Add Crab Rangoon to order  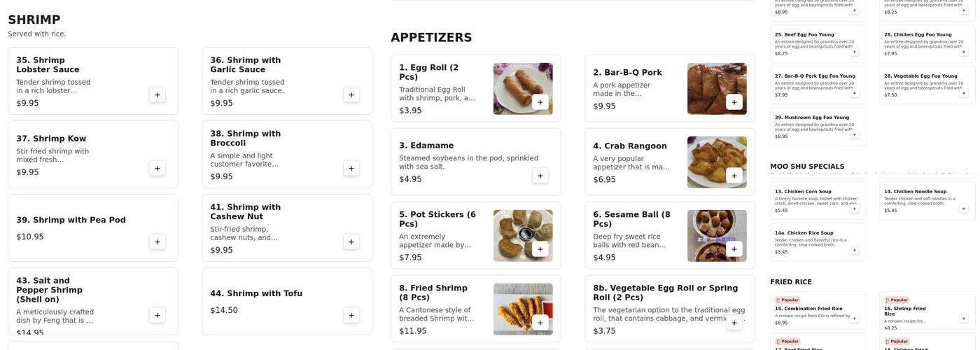(734, 176)
